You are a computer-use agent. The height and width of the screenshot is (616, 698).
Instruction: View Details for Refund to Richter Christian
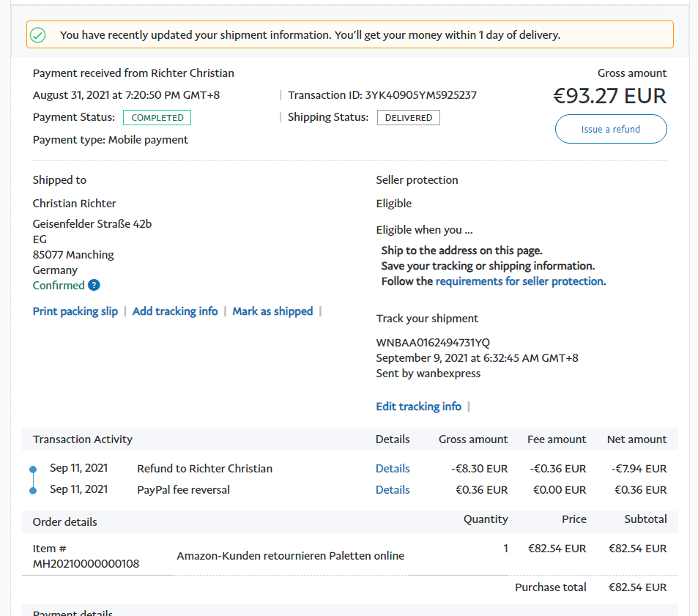393,469
